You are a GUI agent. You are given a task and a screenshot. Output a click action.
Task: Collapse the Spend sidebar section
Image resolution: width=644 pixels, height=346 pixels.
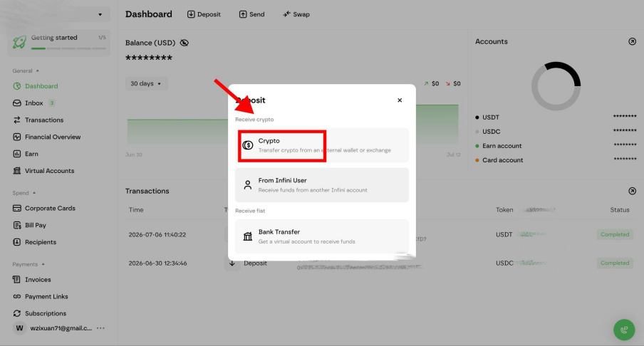[34, 193]
